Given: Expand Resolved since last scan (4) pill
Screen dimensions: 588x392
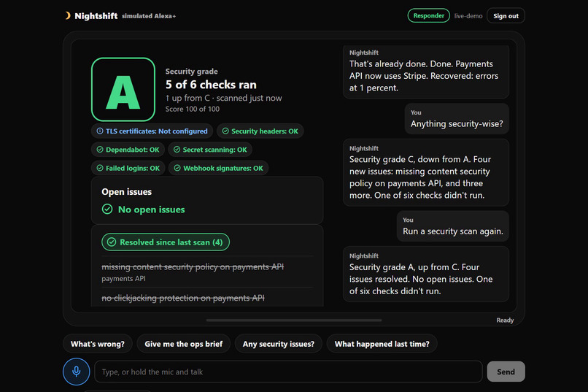Looking at the screenshot, I should tap(166, 242).
